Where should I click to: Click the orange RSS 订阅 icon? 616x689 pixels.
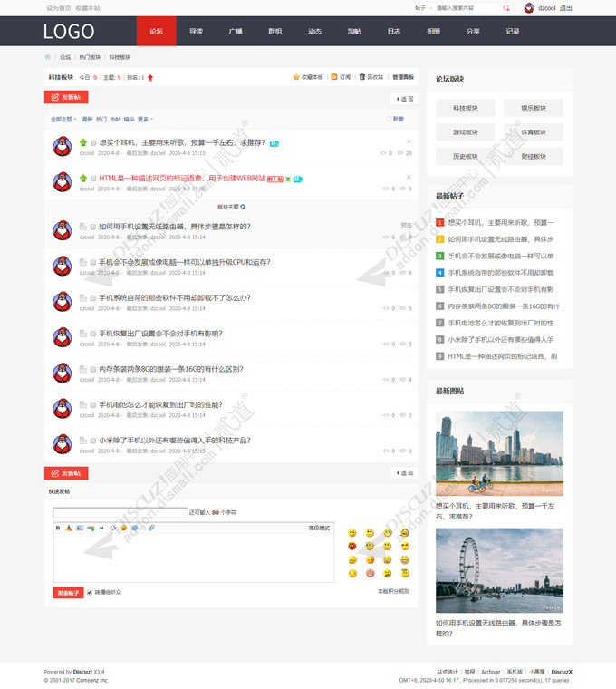pos(334,77)
